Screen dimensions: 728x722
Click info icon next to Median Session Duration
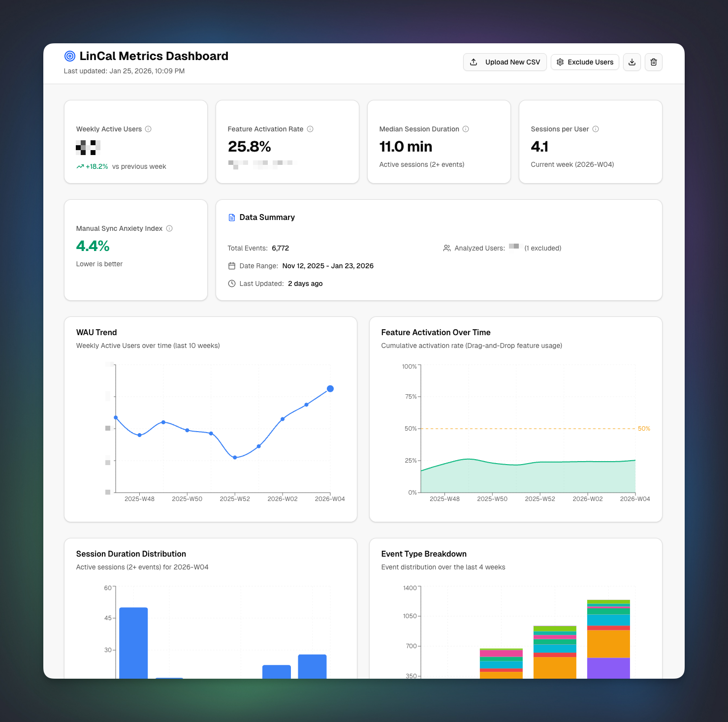click(466, 129)
